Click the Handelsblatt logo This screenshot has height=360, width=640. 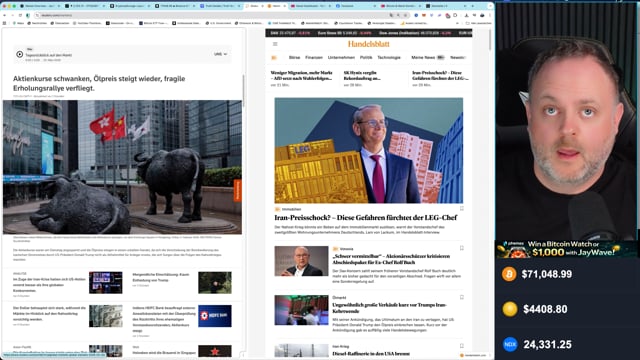coord(369,44)
